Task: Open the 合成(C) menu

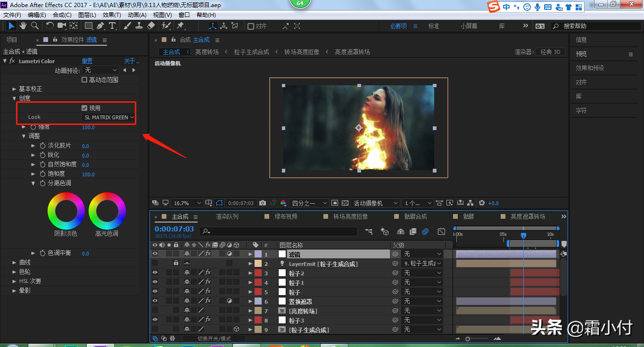Action: (x=62, y=15)
